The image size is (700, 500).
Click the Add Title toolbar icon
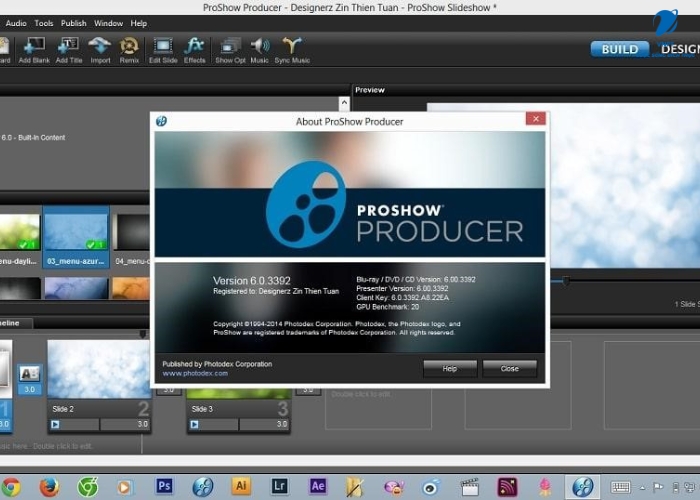pyautogui.click(x=69, y=50)
